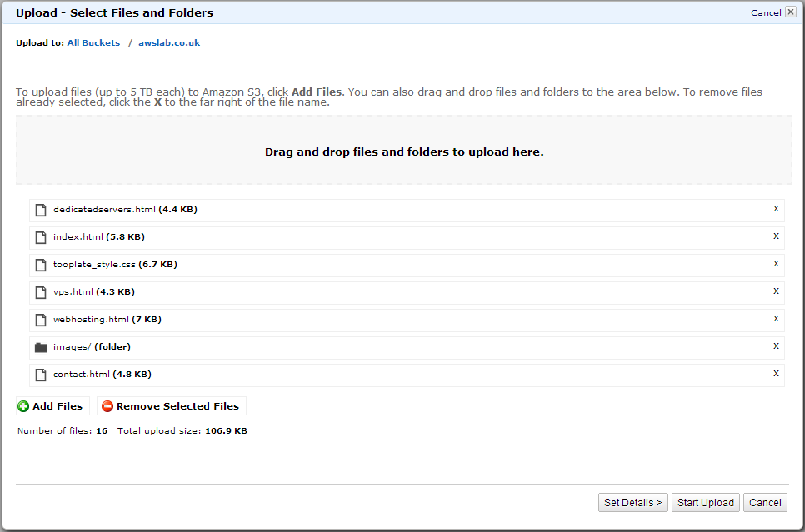Viewport: 805px width, 532px height.
Task: Remove dedicatedservers.html using its X icon
Action: 776,209
